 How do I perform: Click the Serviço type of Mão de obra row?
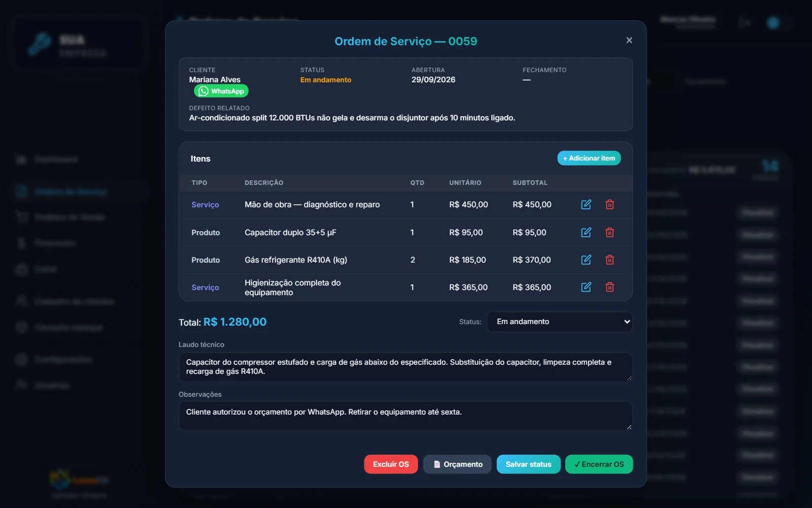tap(205, 205)
